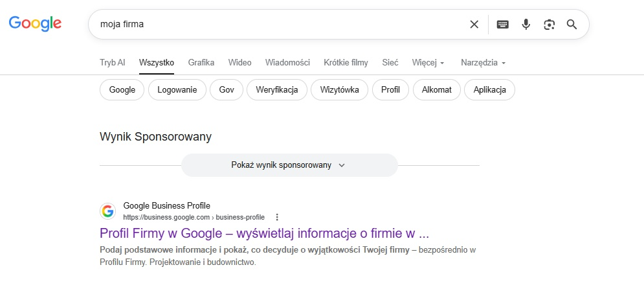The width and height of the screenshot is (644, 287).
Task: Select the Logowanie filter chip
Action: click(177, 89)
